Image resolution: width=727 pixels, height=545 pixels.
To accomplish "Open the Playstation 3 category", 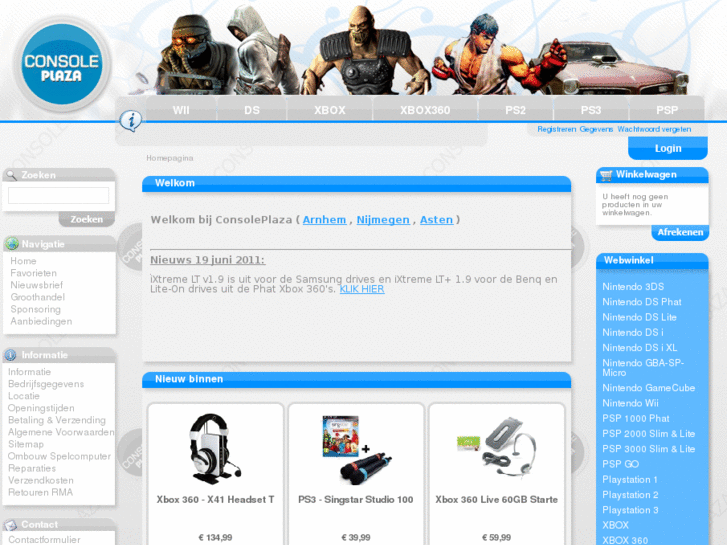I will pos(630,510).
